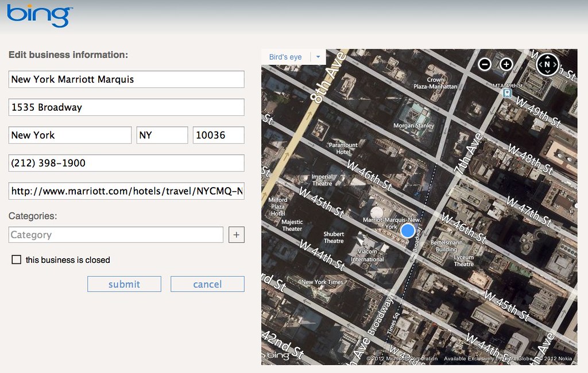The image size is (588, 373).
Task: Zoom in with the plus map button
Action: click(x=506, y=64)
